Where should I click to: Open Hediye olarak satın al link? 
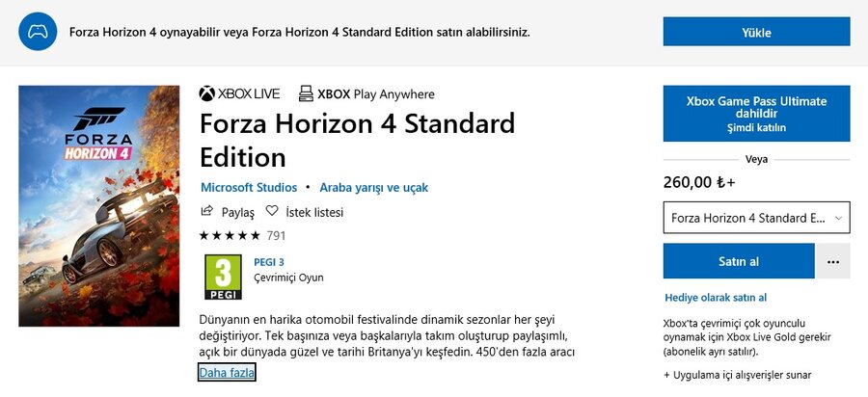click(716, 298)
